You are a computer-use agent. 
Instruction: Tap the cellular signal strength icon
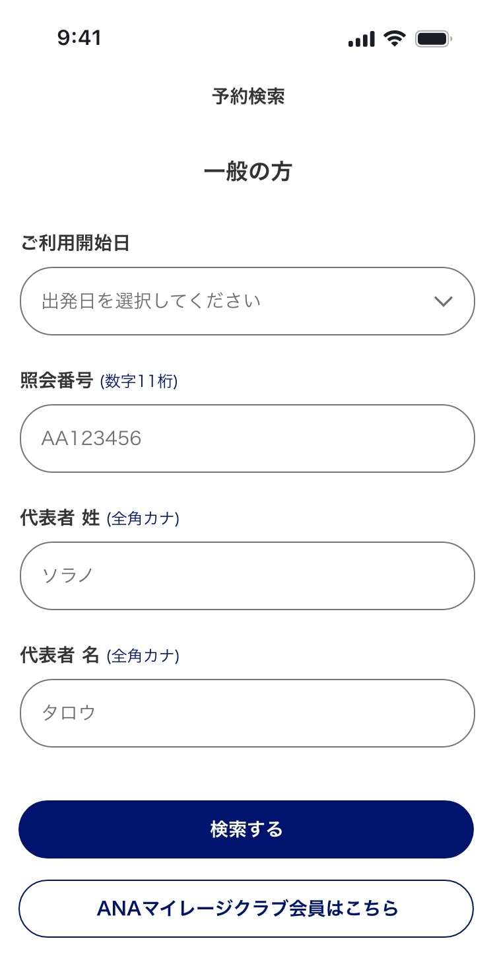point(361,39)
